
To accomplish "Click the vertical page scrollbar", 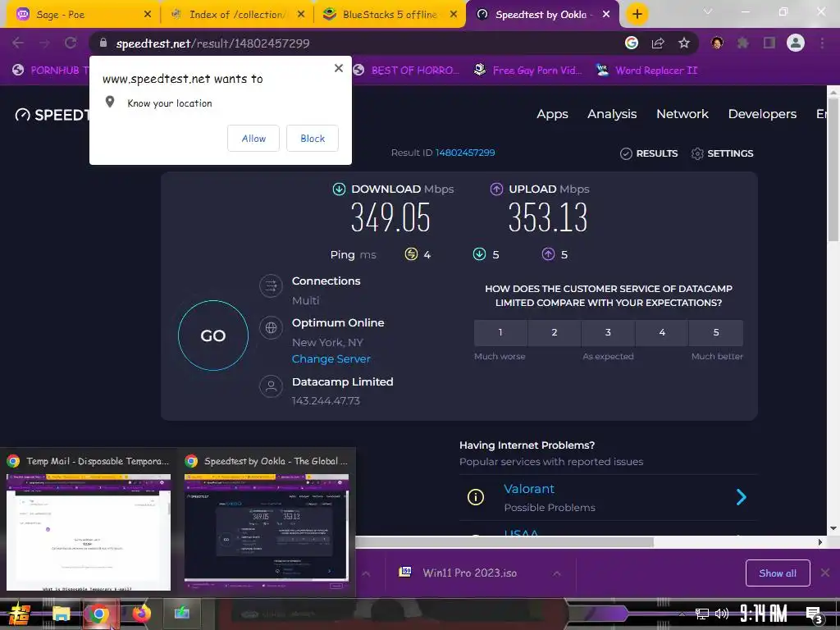I will [833, 170].
